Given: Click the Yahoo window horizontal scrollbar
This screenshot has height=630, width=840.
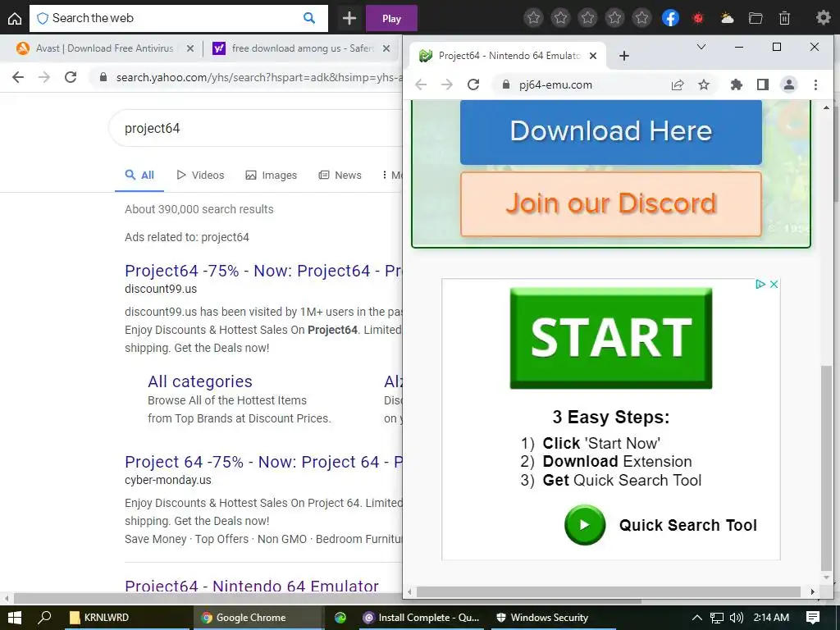Looking at the screenshot, I should click(206, 598).
